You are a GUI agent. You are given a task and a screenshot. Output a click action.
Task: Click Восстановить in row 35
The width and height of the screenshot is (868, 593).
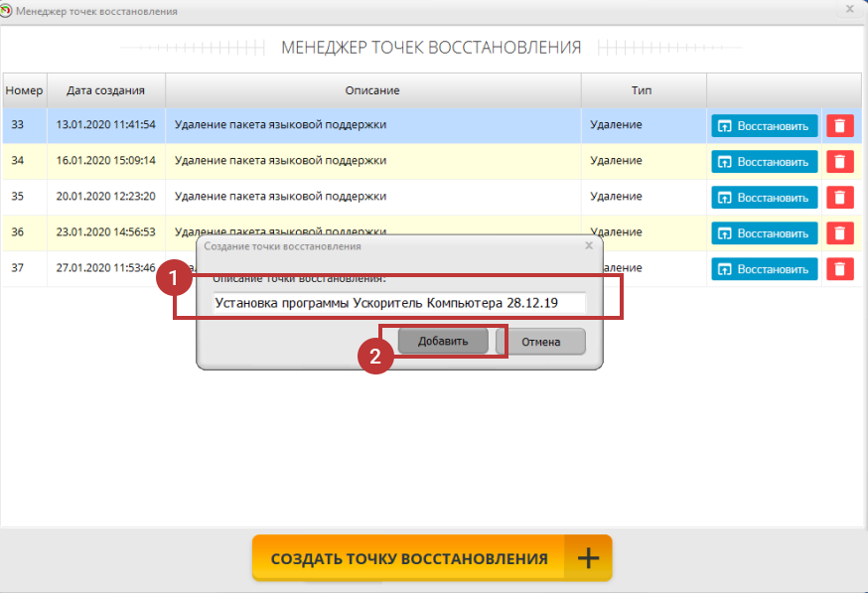tap(764, 197)
